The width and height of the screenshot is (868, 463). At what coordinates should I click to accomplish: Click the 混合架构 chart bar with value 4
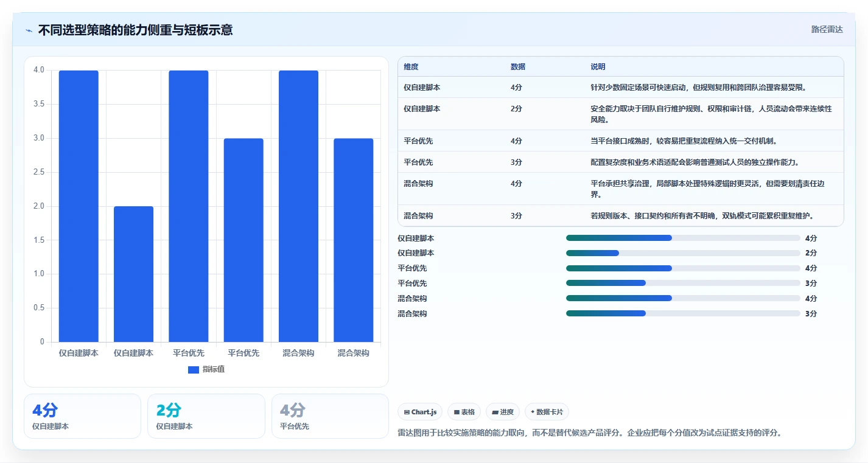click(298, 206)
